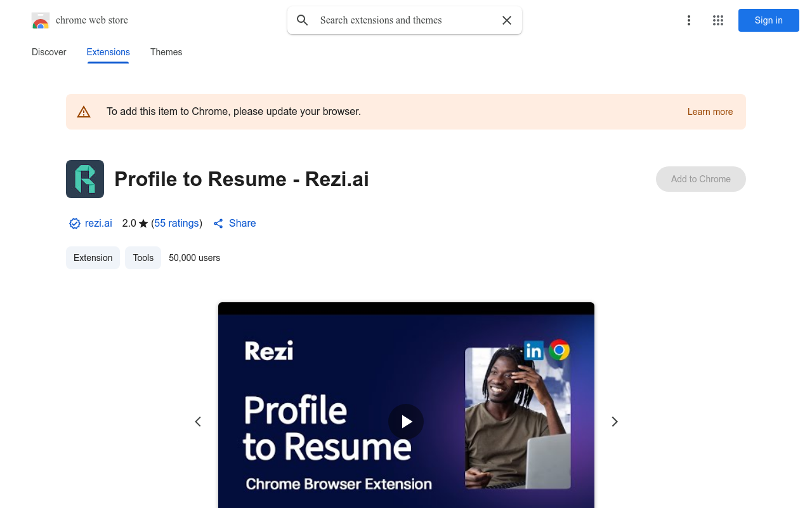This screenshot has height=508, width=812.
Task: Click the Chrome icon in the video thumbnail
Action: 559,350
